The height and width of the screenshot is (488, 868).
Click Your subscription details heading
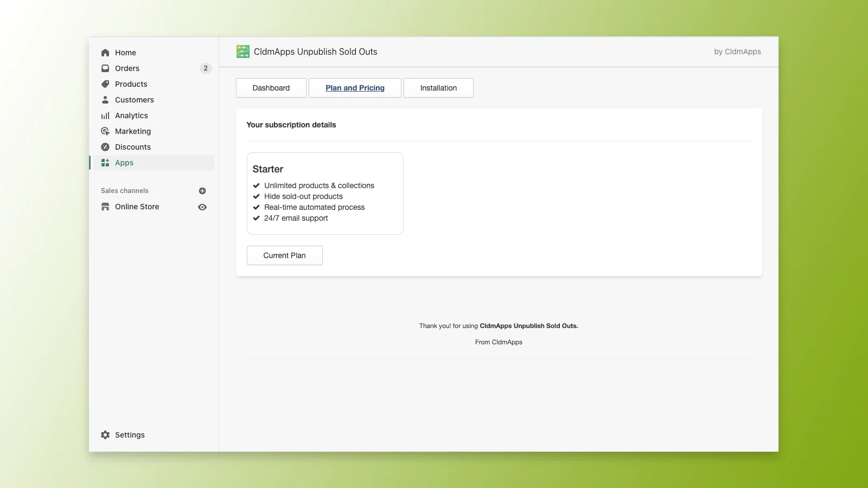(x=291, y=125)
